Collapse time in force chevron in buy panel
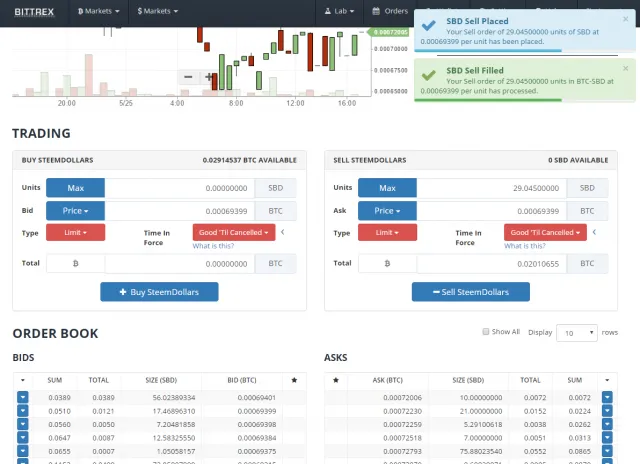This screenshot has height=464, width=640. tap(282, 232)
